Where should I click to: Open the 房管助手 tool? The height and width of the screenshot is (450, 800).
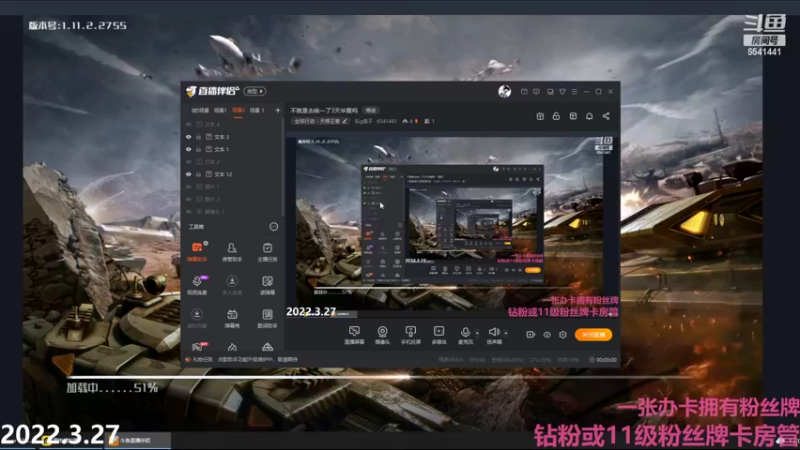click(232, 252)
